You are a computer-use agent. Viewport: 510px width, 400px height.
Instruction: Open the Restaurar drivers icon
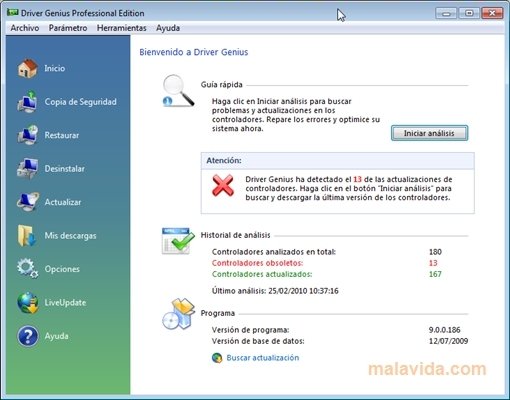pos(28,135)
